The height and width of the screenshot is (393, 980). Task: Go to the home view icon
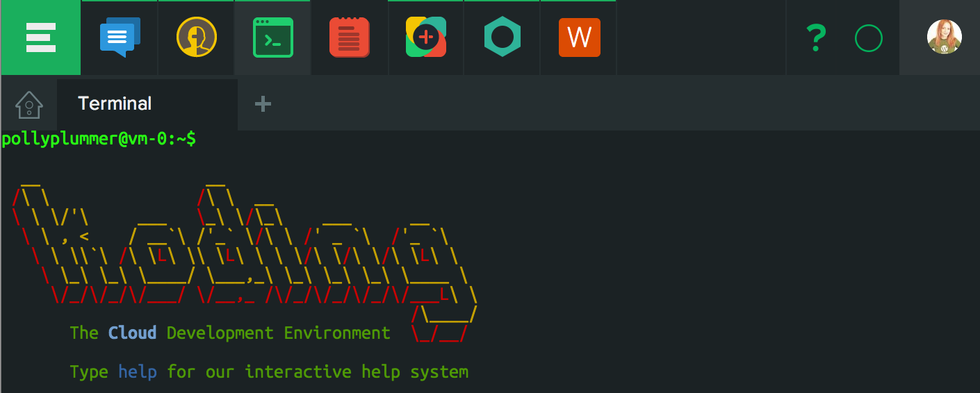tap(29, 105)
